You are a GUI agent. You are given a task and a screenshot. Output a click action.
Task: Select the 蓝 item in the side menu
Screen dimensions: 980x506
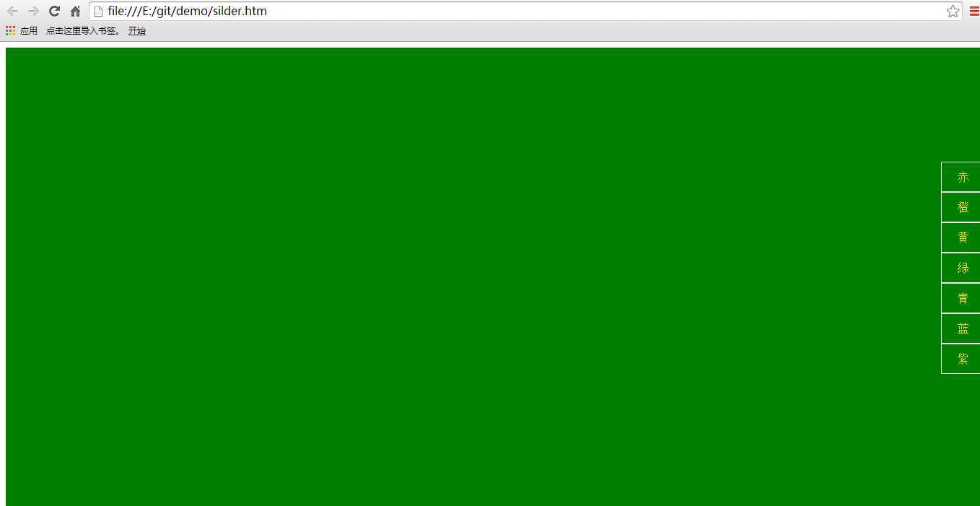(961, 328)
